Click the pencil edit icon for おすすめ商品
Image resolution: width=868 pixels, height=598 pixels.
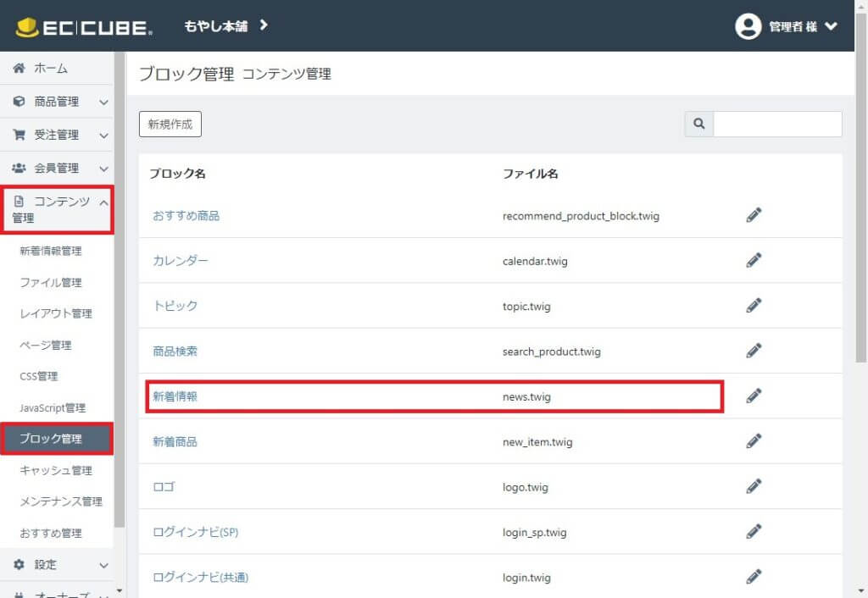(754, 215)
